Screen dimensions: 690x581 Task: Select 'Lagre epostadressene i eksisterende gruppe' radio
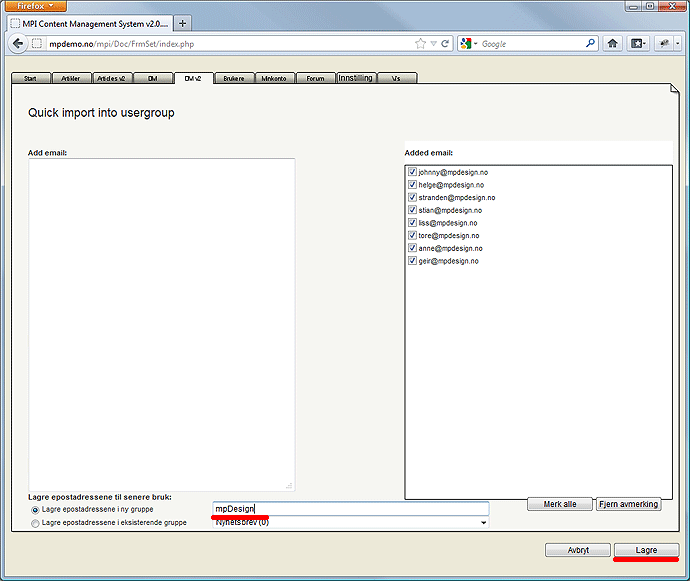pyautogui.click(x=35, y=523)
